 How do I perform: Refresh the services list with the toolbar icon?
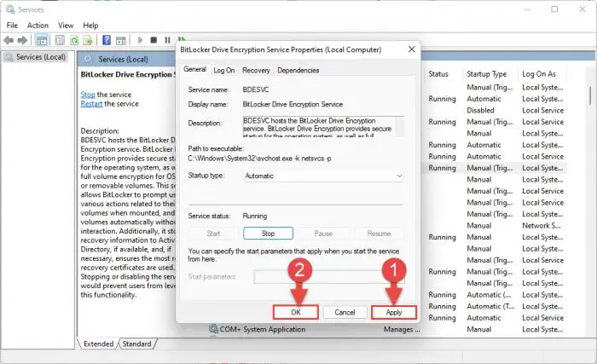tap(74, 40)
